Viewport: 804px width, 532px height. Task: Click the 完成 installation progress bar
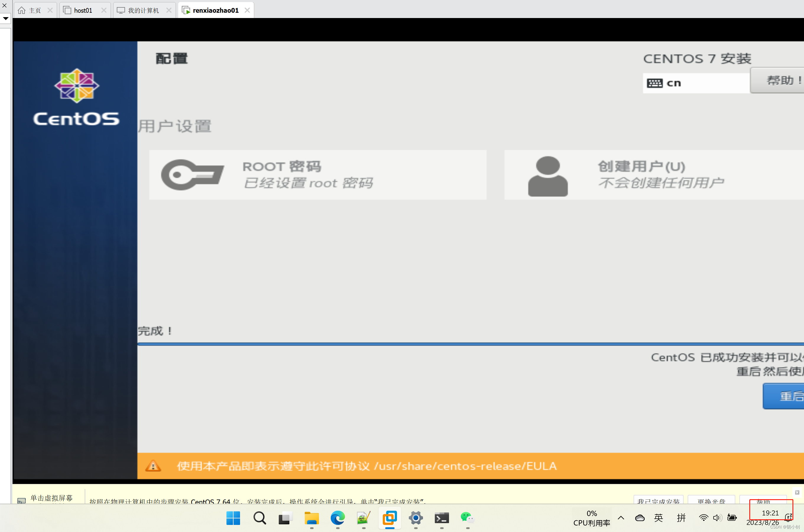point(470,344)
